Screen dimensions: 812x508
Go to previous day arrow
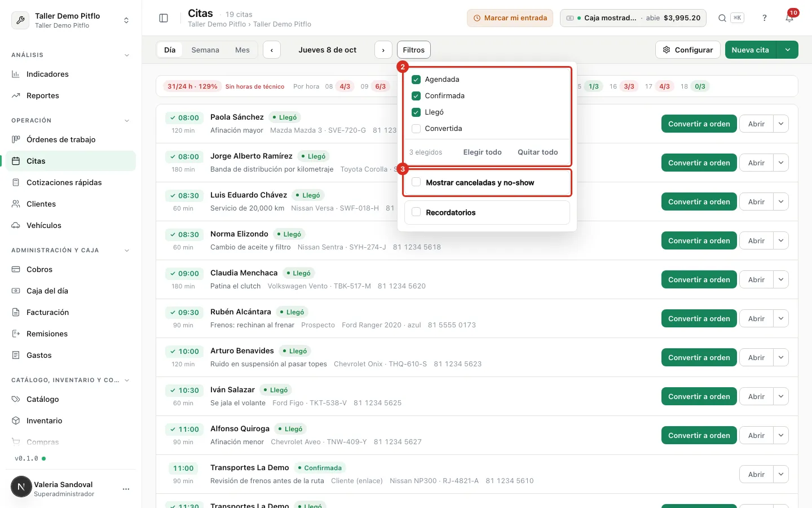coord(272,50)
